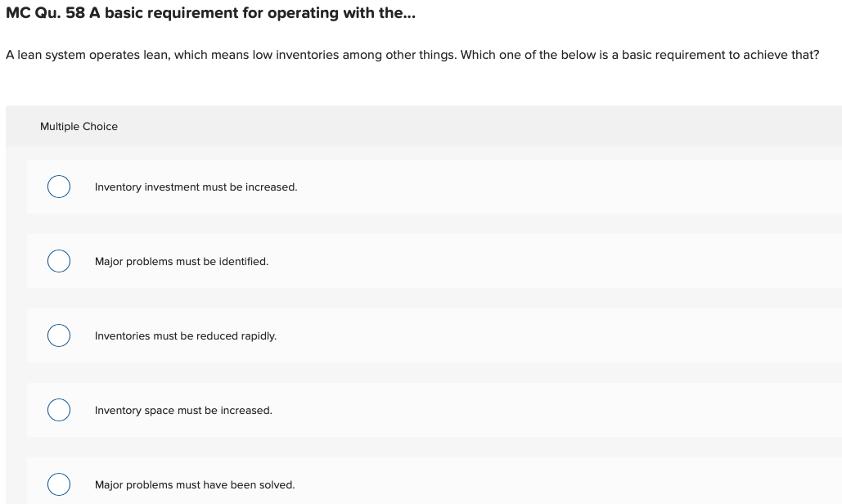This screenshot has height=504, width=842.
Task: Click the 'Multiple Choice' section header
Action: pos(79,126)
